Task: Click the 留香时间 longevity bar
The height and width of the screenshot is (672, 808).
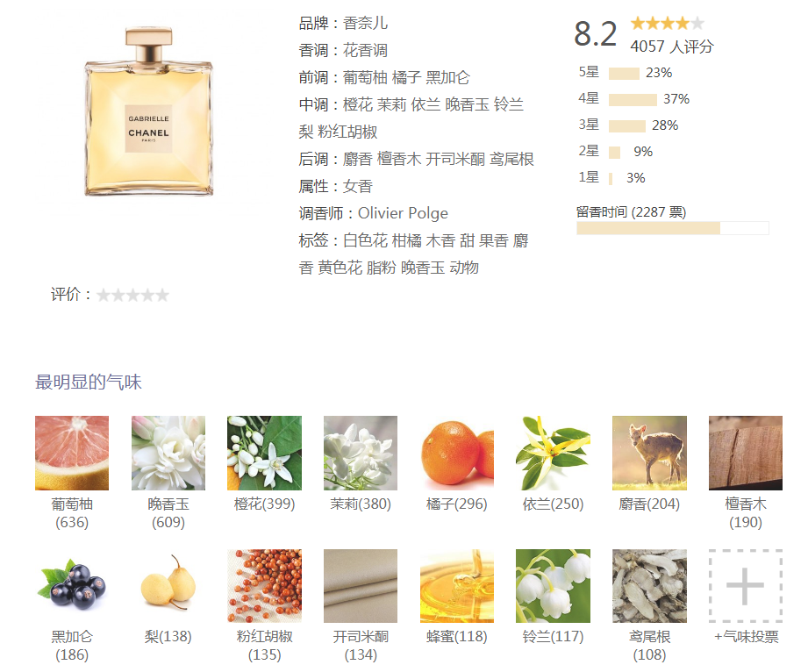Action: pos(673,228)
